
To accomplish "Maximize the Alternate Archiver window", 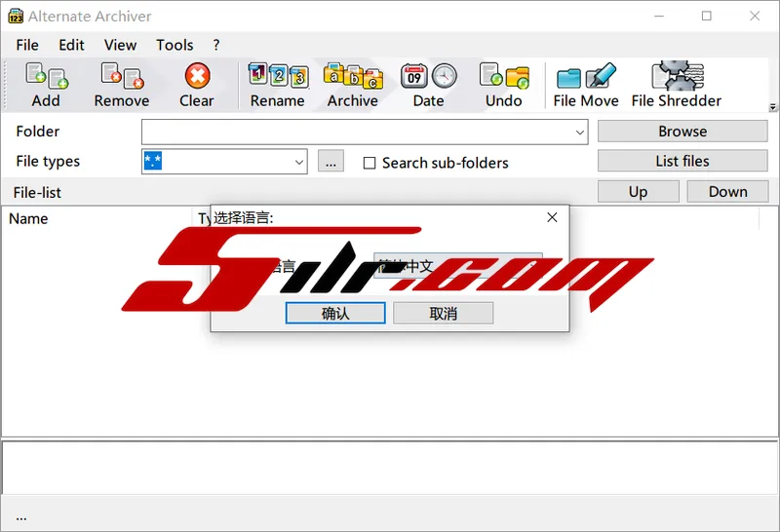I will [x=706, y=16].
